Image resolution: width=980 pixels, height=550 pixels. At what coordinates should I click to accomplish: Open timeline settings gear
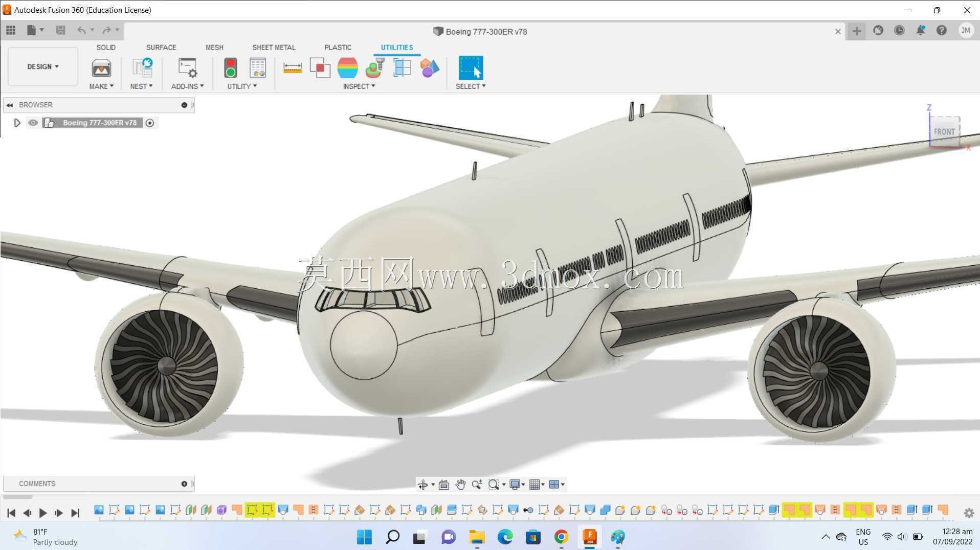coord(969,513)
